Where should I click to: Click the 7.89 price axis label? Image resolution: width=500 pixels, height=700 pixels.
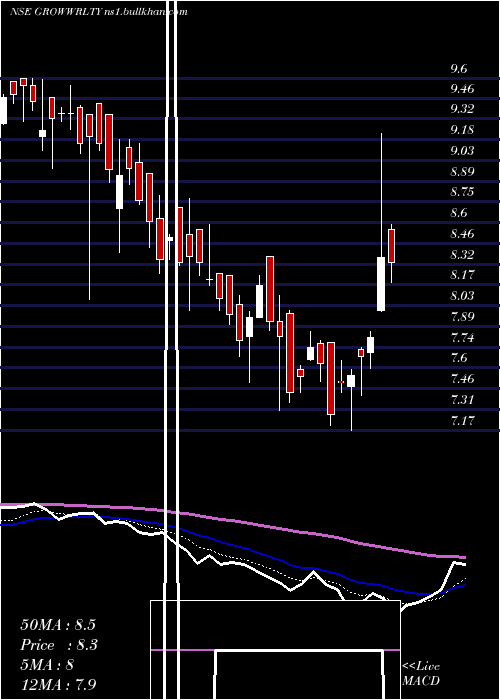(462, 317)
